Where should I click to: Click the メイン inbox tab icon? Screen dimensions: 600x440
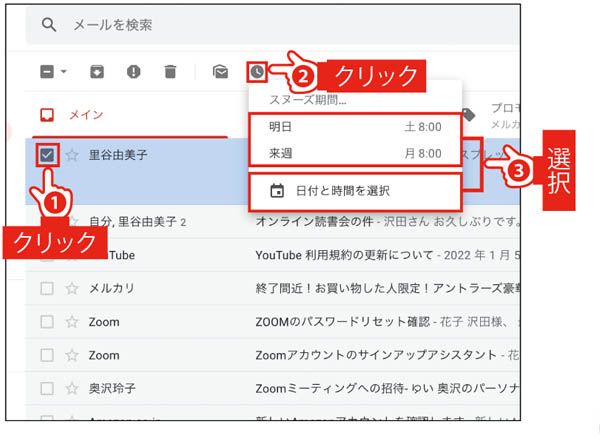47,115
